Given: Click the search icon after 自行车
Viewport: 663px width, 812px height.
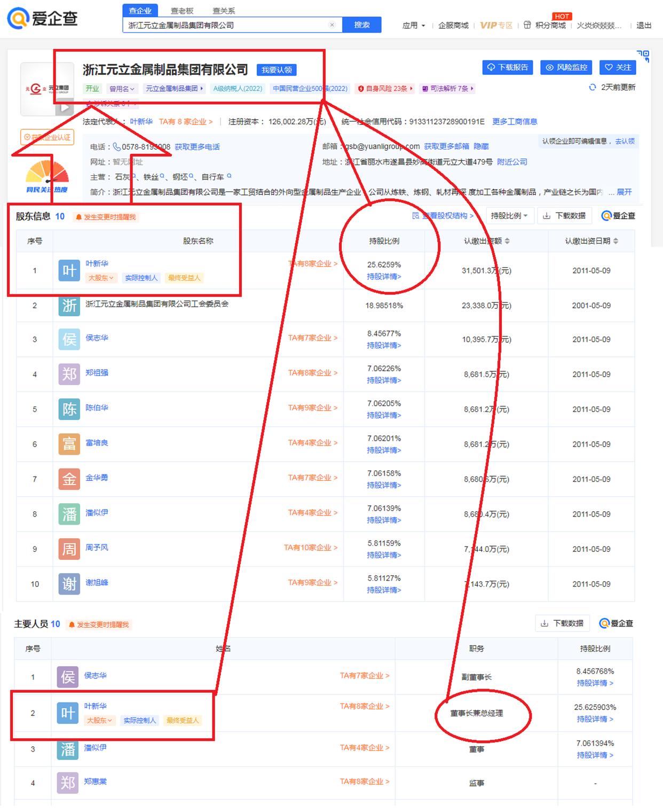Looking at the screenshot, I should [x=229, y=176].
